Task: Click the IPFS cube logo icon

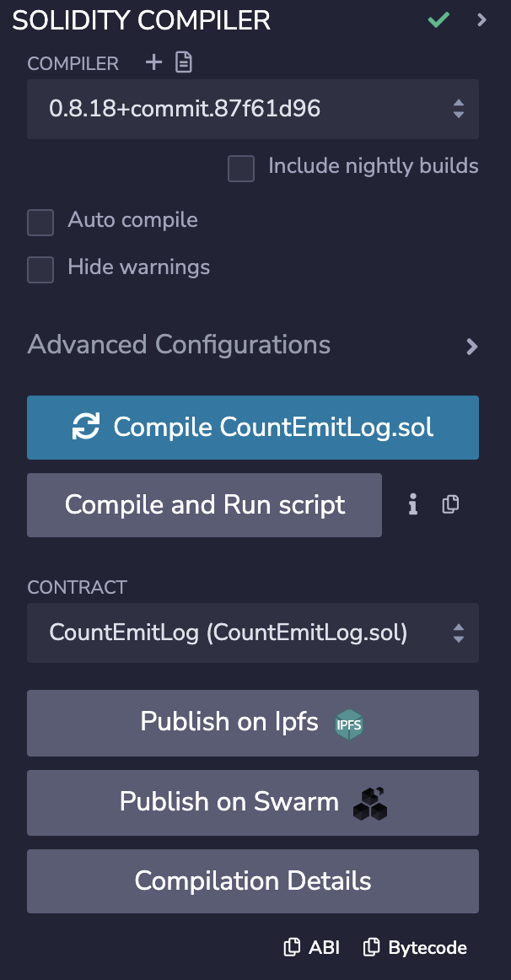Action: point(349,723)
